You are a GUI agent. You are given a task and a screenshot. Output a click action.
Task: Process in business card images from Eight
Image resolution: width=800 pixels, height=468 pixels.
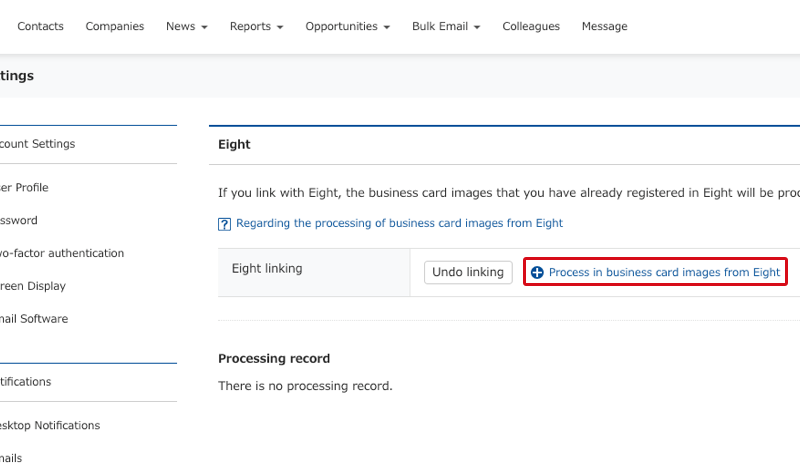click(x=655, y=272)
